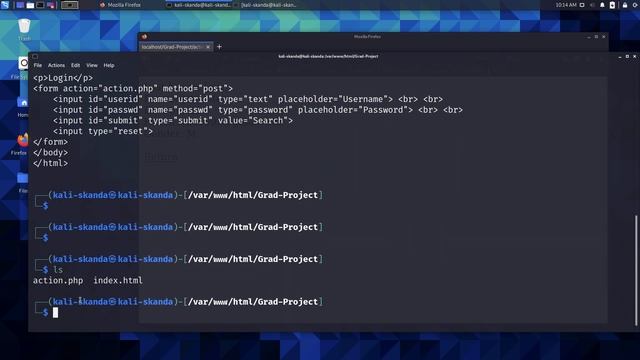Image resolution: width=640 pixels, height=360 pixels.
Task: Open a new tab in Firefox
Action: (x=219, y=47)
